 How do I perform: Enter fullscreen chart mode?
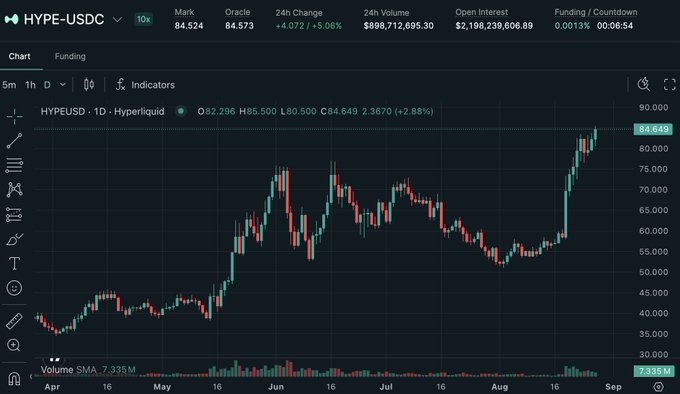click(x=670, y=85)
